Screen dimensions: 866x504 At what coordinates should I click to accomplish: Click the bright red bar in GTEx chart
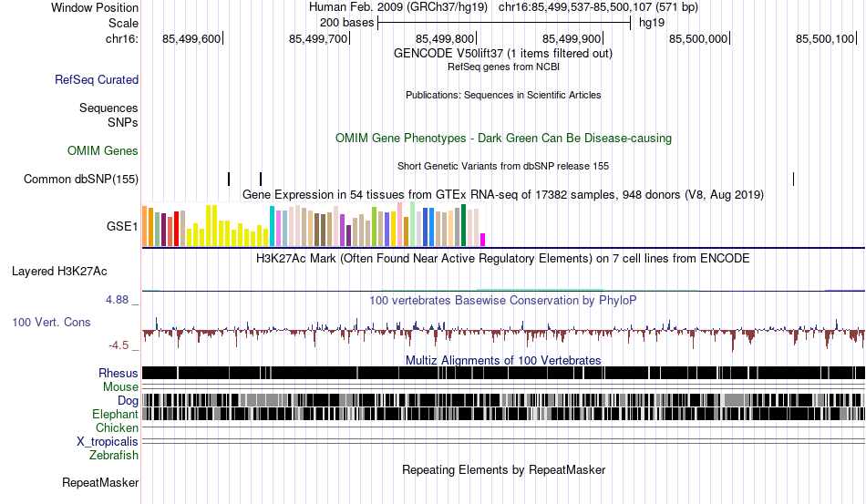(x=176, y=229)
